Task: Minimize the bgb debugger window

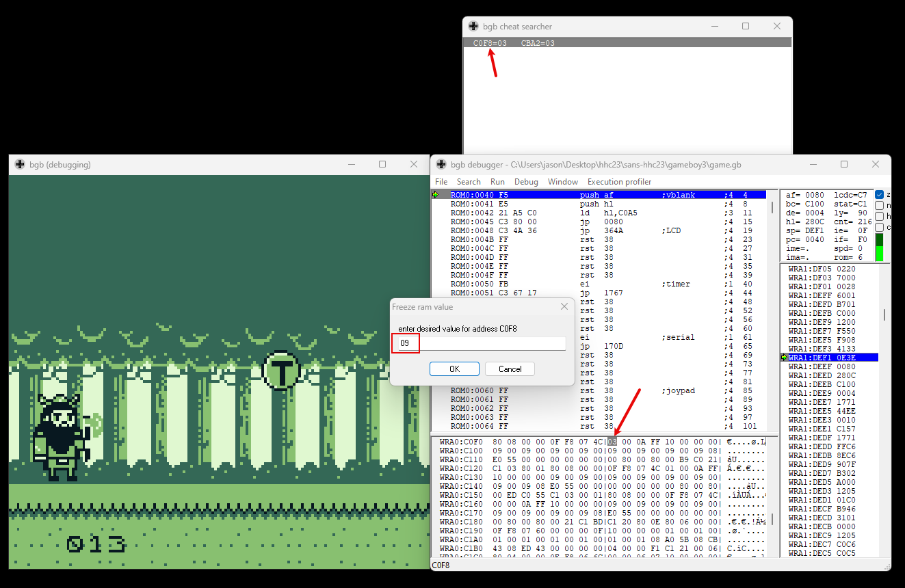Action: pos(813,164)
